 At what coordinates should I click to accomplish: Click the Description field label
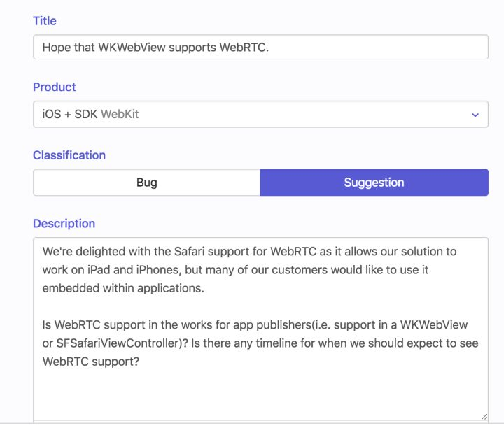tap(64, 224)
